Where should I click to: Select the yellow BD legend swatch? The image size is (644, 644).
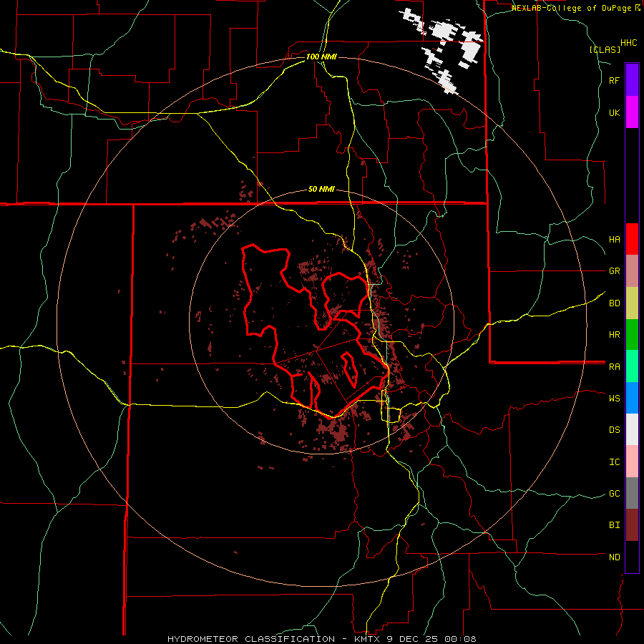click(x=632, y=303)
